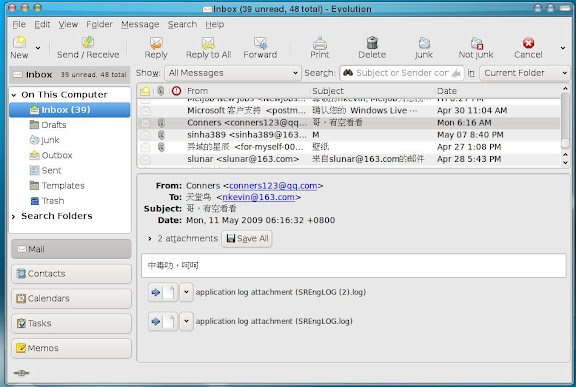Focus the Subject or Sender search field
The width and height of the screenshot is (576, 387).
tap(402, 73)
